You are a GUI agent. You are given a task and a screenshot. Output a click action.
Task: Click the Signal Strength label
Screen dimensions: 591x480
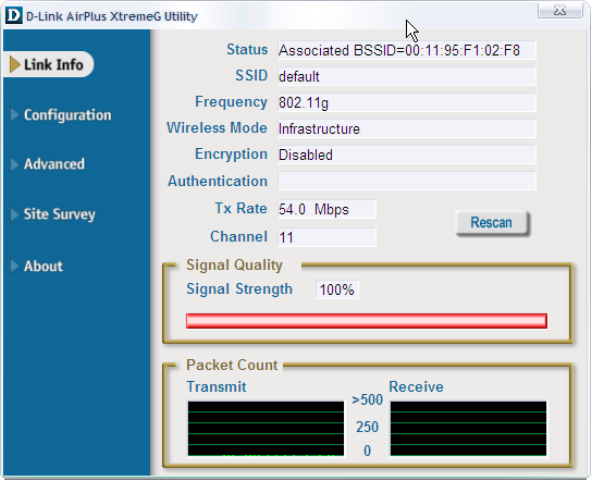click(x=239, y=289)
